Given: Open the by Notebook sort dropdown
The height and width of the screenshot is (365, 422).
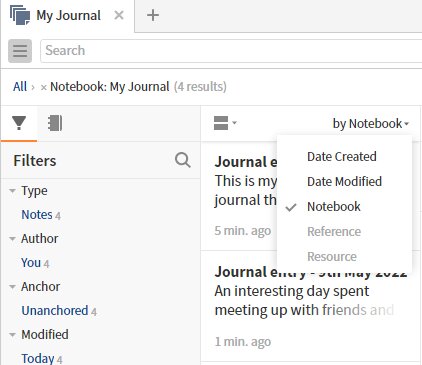Looking at the screenshot, I should 371,124.
